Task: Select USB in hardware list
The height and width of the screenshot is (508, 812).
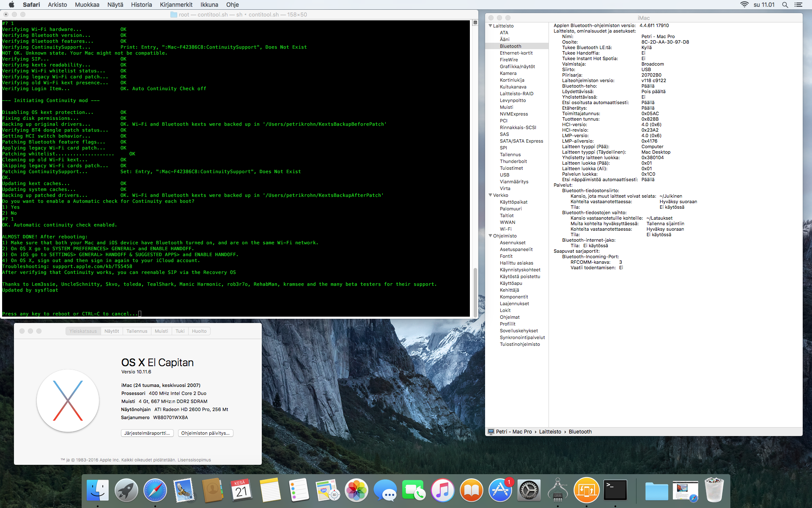Action: coord(505,175)
